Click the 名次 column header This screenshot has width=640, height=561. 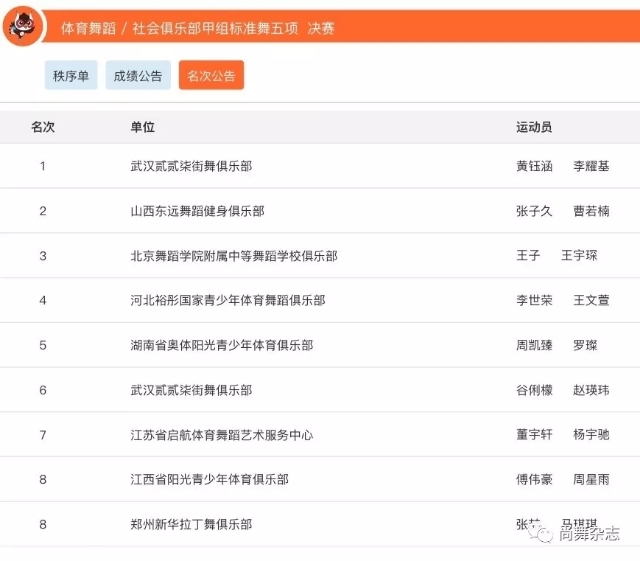(43, 127)
